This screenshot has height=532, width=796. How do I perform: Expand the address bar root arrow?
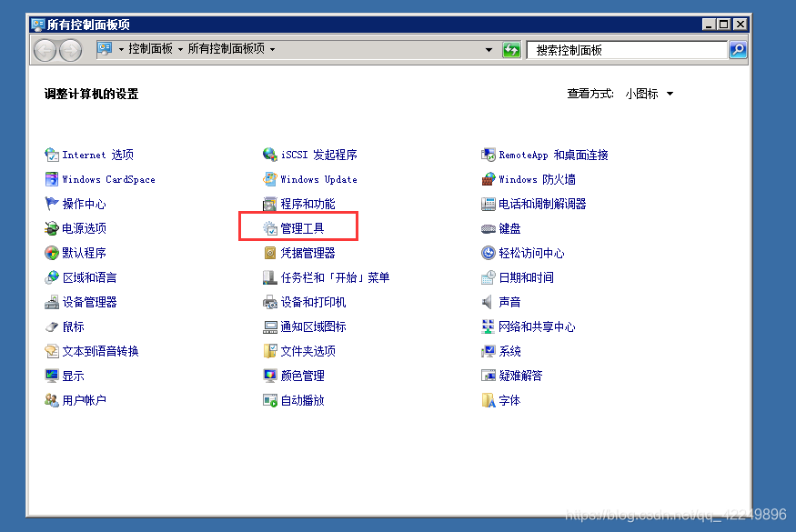121,49
